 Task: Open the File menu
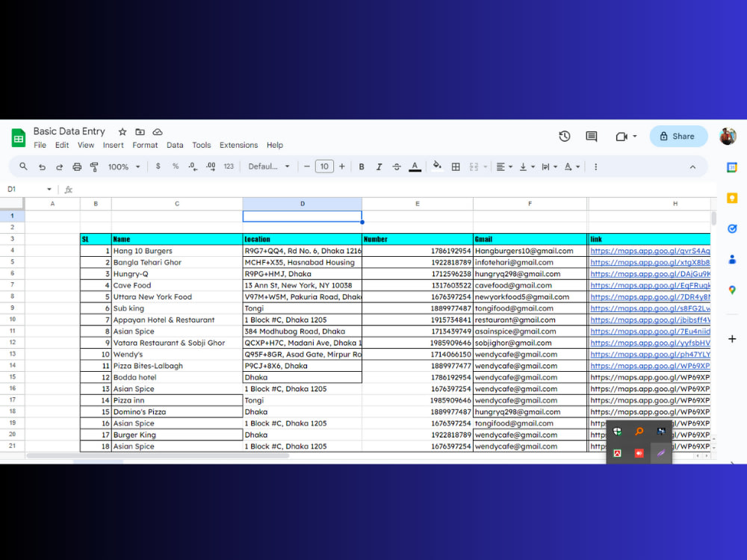(40, 146)
